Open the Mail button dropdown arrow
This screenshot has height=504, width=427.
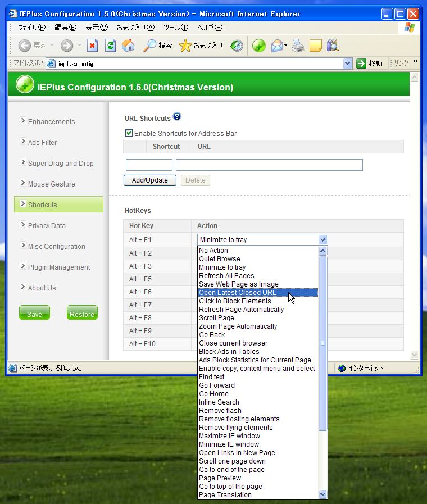(x=285, y=46)
